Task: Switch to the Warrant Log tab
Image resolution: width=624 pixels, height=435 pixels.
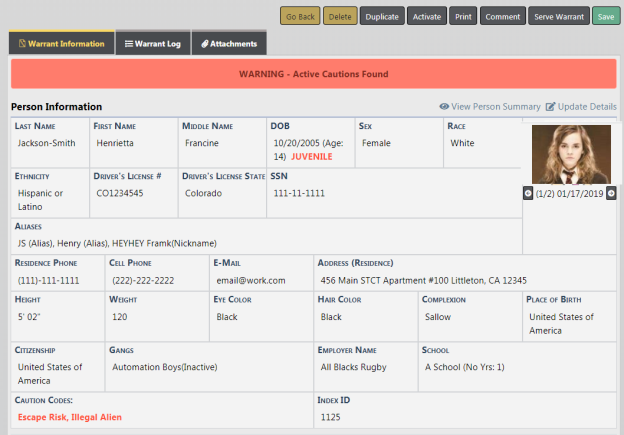Action: (x=151, y=44)
